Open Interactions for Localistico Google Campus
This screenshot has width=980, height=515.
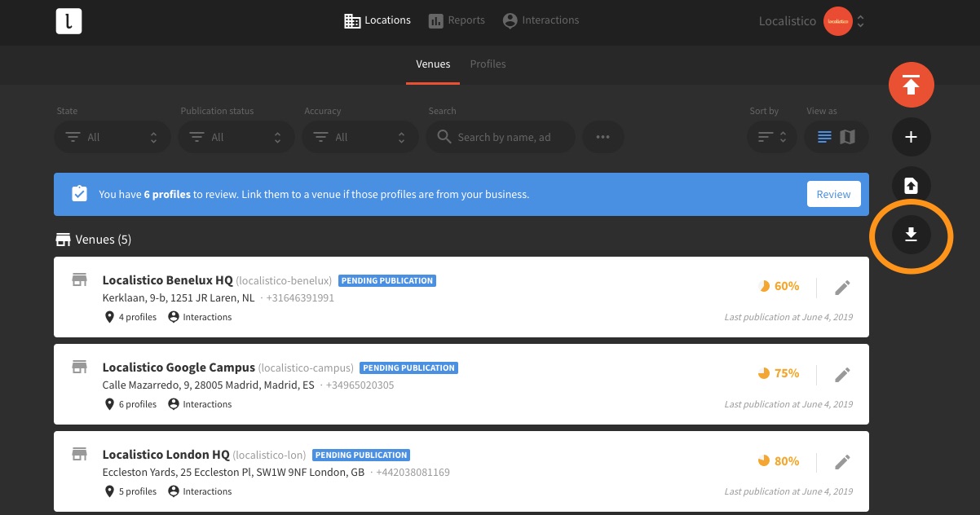click(200, 404)
